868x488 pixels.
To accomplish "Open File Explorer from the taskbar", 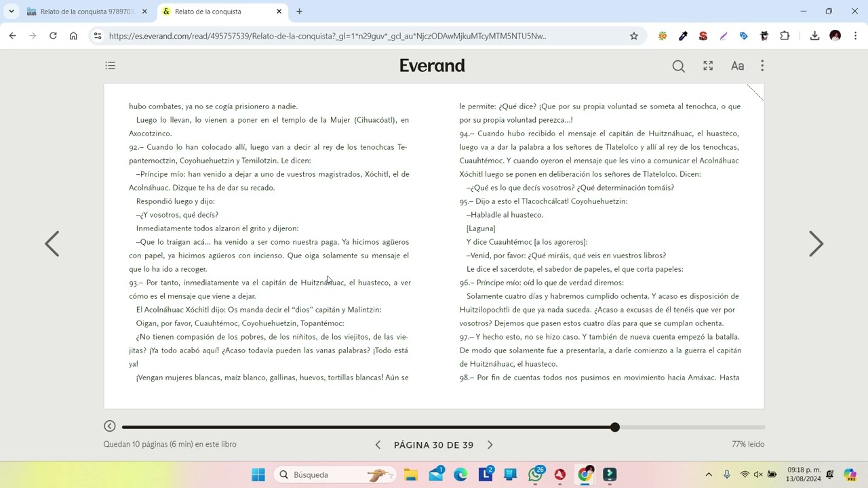I will (411, 474).
